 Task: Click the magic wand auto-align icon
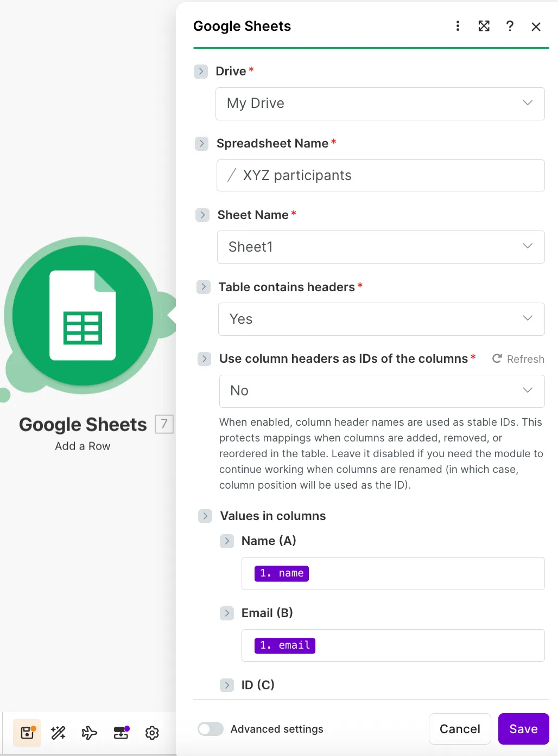pyautogui.click(x=58, y=733)
